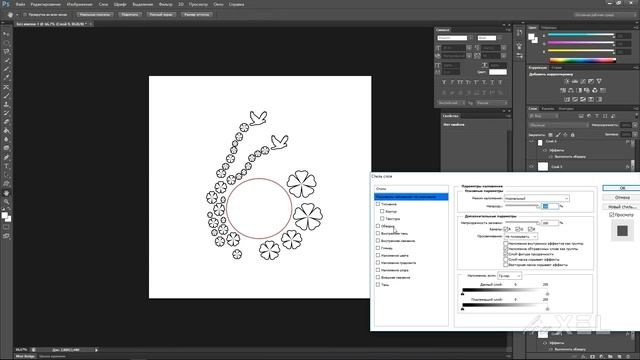Screen dimensions: 640x360
Task: Open the Просвечивание dropdown
Action: pyautogui.click(x=521, y=236)
